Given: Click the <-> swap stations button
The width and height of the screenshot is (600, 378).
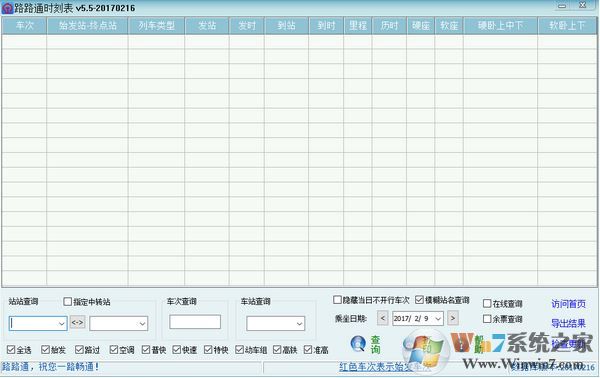Looking at the screenshot, I should (x=77, y=323).
